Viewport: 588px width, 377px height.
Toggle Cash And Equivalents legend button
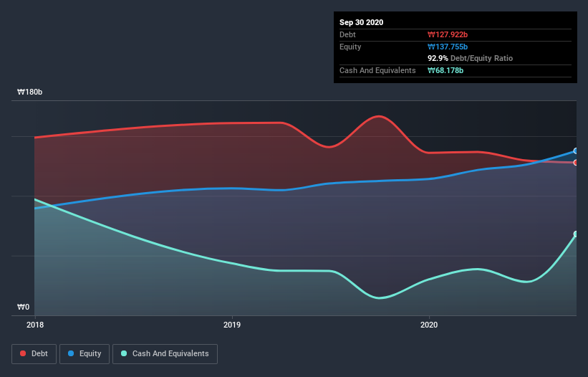(x=165, y=354)
